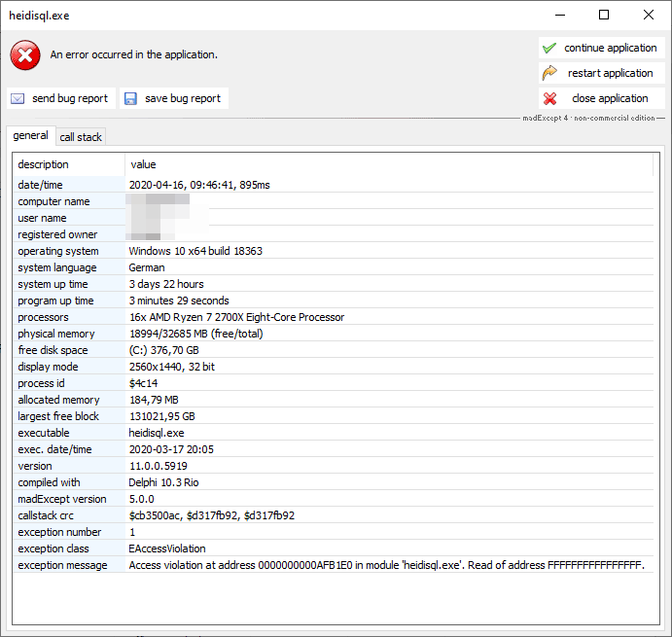The height and width of the screenshot is (637, 672).
Task: Click the 'close application' button label
Action: pyautogui.click(x=610, y=98)
